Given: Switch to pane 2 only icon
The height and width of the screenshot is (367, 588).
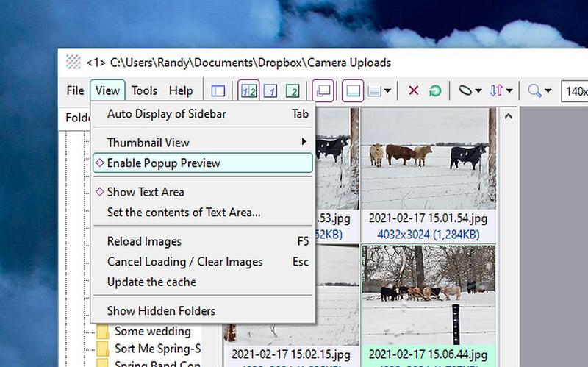Looking at the screenshot, I should click(x=293, y=90).
